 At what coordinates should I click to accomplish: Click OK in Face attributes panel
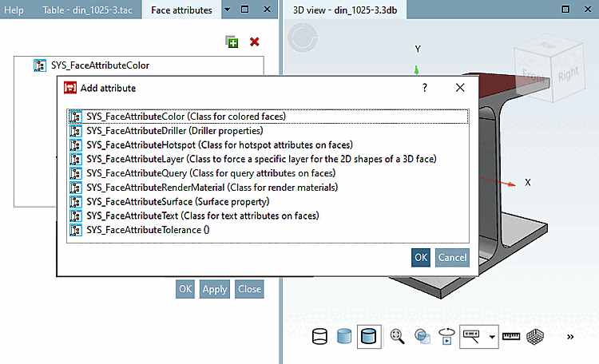[x=185, y=289]
